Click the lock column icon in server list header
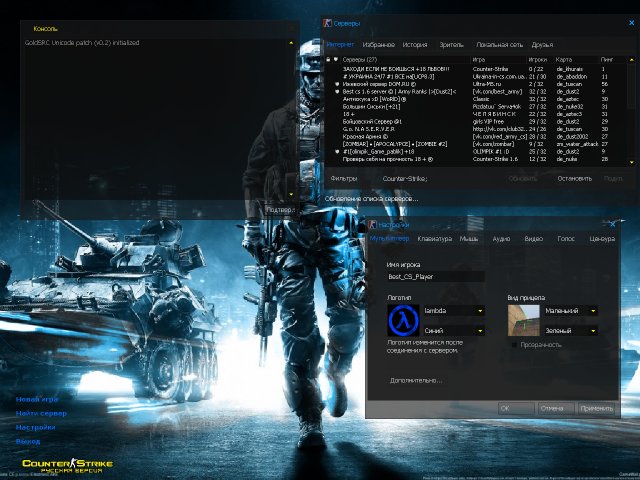 coord(328,60)
